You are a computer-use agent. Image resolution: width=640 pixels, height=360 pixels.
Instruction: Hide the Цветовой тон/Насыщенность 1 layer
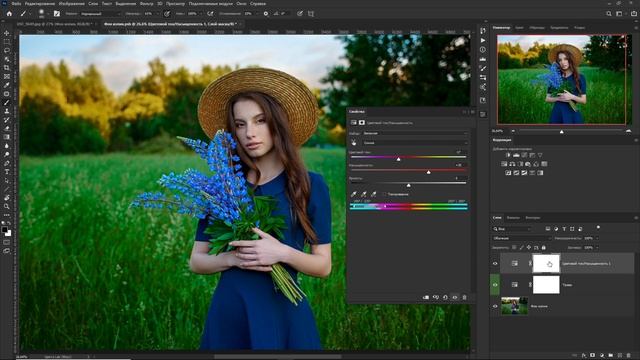(x=495, y=264)
